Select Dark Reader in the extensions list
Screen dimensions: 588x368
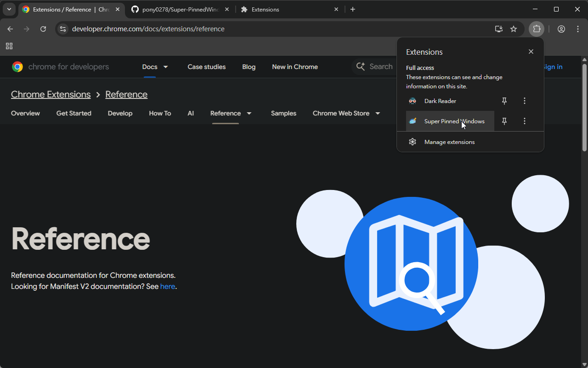pos(450,101)
